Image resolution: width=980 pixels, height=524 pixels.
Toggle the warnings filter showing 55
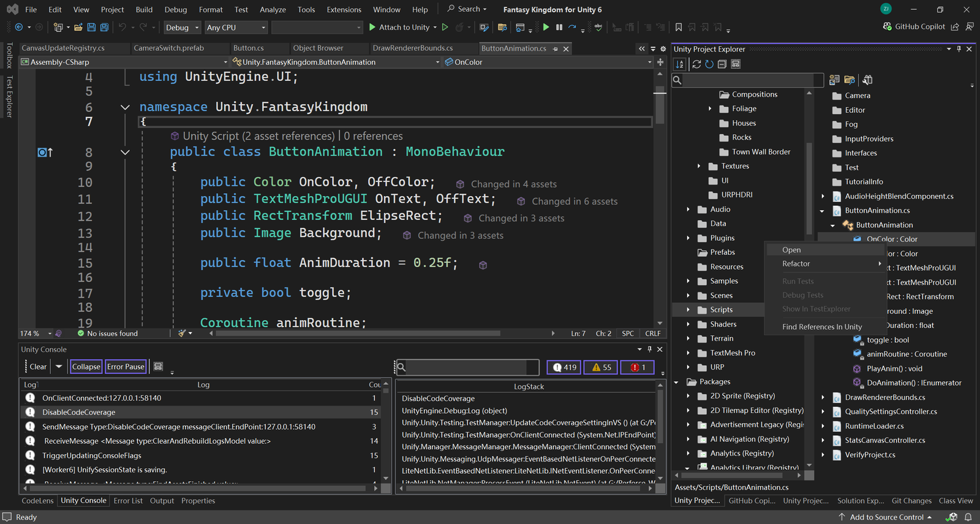click(600, 367)
